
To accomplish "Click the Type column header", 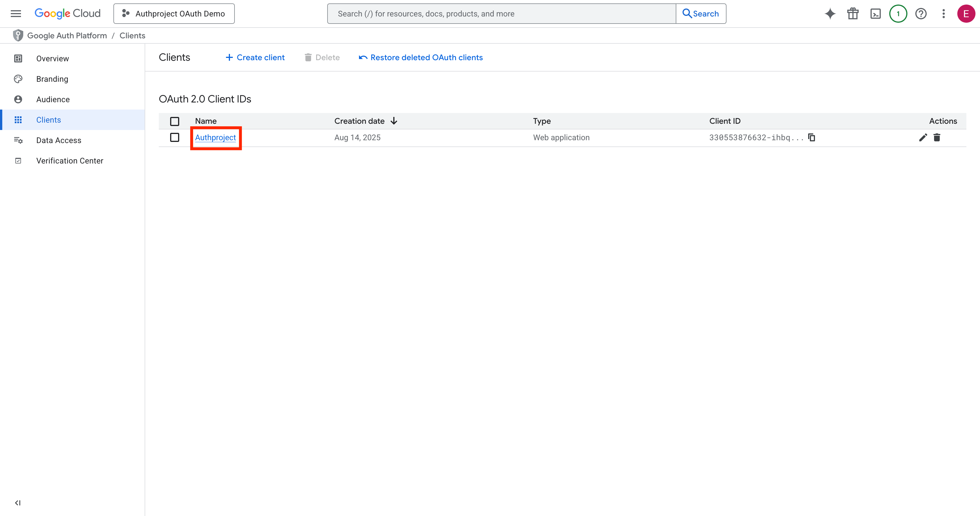I will [x=542, y=121].
